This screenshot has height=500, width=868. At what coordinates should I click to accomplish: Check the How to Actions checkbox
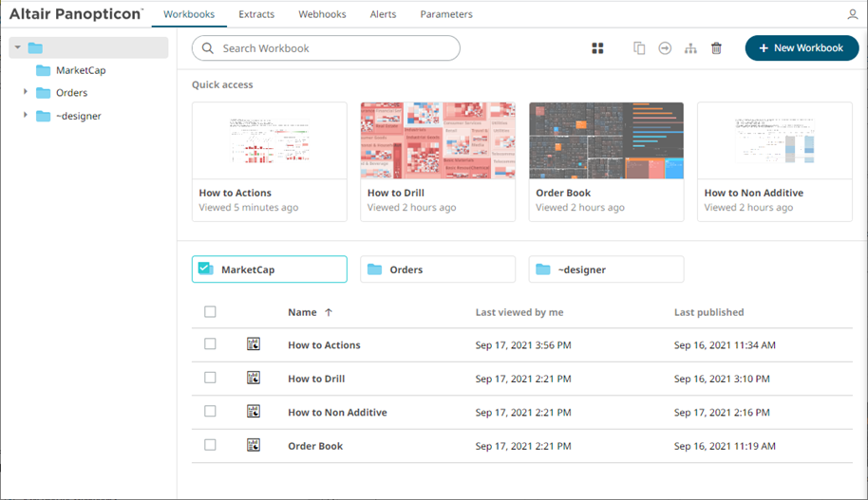coord(211,344)
